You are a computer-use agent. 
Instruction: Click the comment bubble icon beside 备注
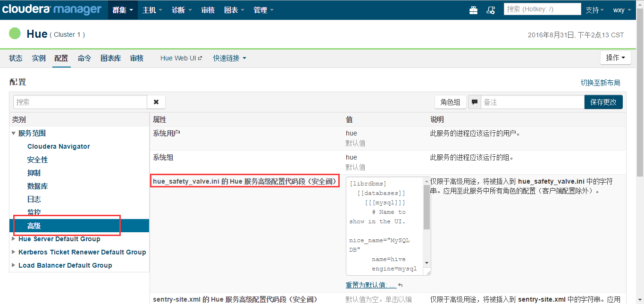475,102
